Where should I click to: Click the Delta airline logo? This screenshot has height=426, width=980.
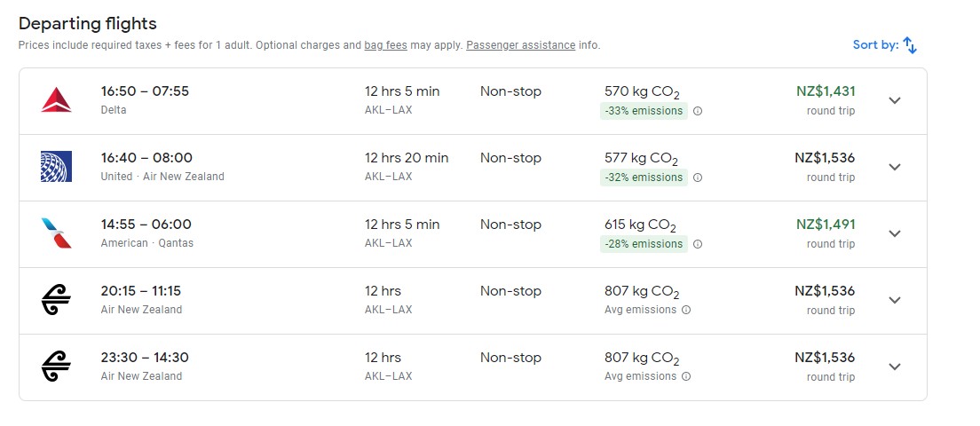56,100
